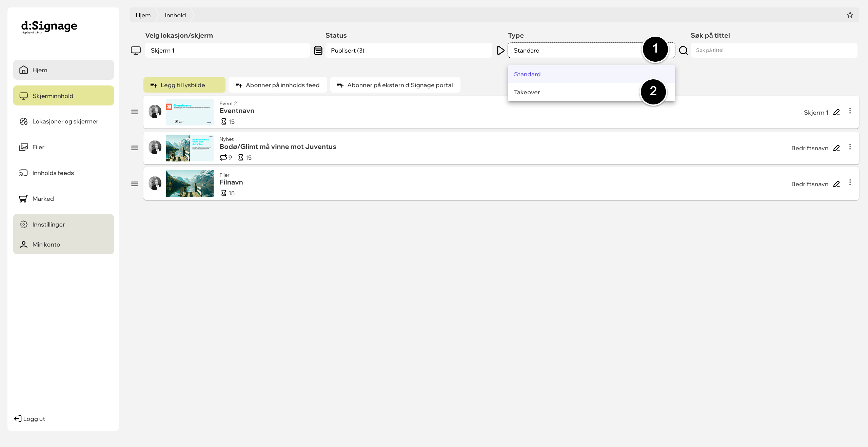868x447 pixels.
Task: Choose Takeover in the Type list
Action: click(591, 92)
